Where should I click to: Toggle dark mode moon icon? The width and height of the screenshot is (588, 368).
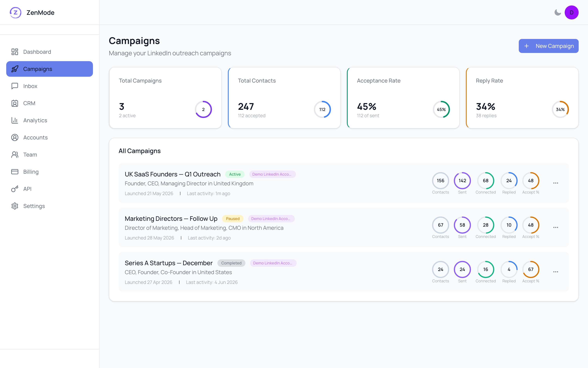(x=558, y=12)
